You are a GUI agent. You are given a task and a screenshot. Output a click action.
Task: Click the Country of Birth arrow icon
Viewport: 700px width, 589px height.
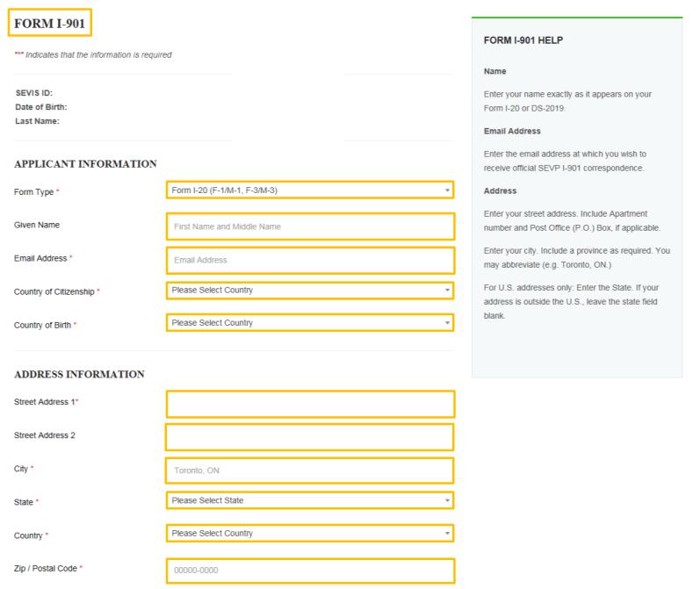click(447, 323)
